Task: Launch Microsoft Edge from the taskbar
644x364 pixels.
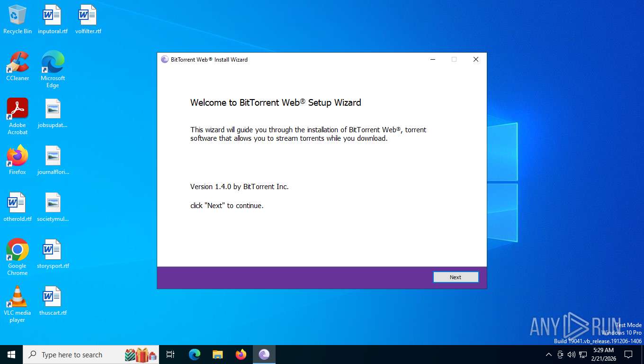Action: (195, 355)
